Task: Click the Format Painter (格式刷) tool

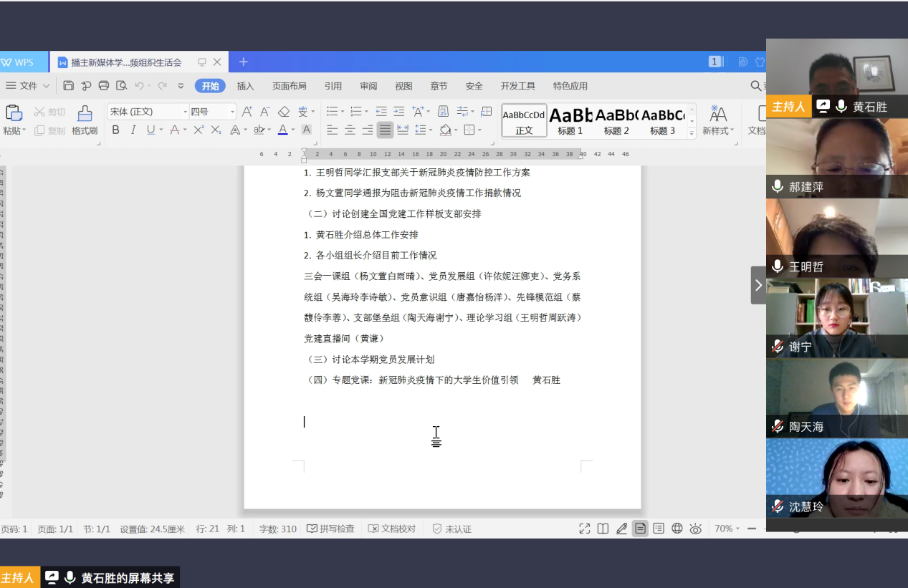Action: point(85,120)
